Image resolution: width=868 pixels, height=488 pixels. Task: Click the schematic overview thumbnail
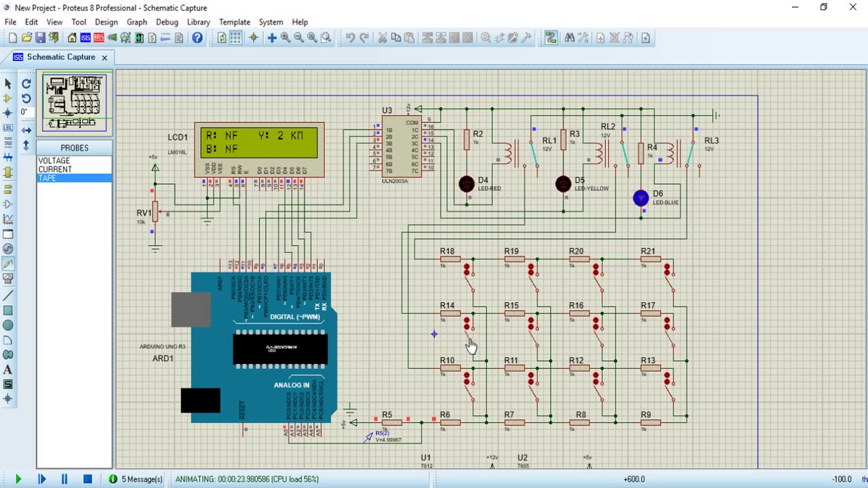pyautogui.click(x=75, y=102)
